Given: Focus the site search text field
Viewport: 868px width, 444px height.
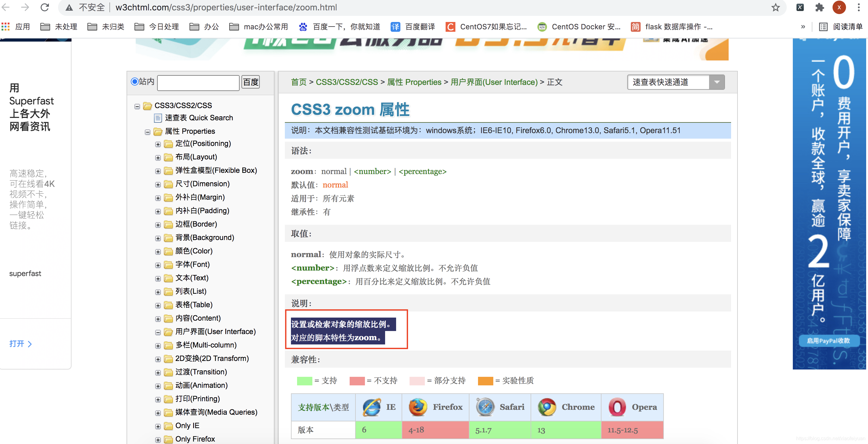Looking at the screenshot, I should pos(198,82).
